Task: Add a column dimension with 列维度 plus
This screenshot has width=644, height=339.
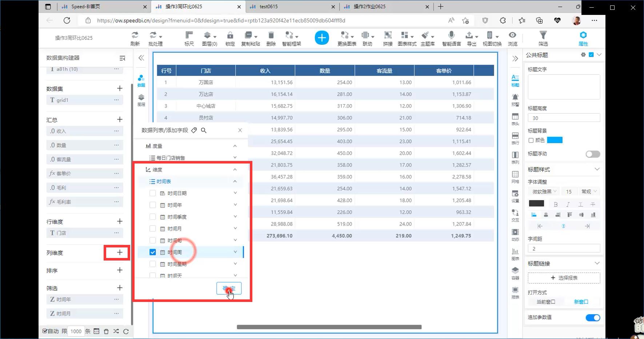Action: (120, 253)
